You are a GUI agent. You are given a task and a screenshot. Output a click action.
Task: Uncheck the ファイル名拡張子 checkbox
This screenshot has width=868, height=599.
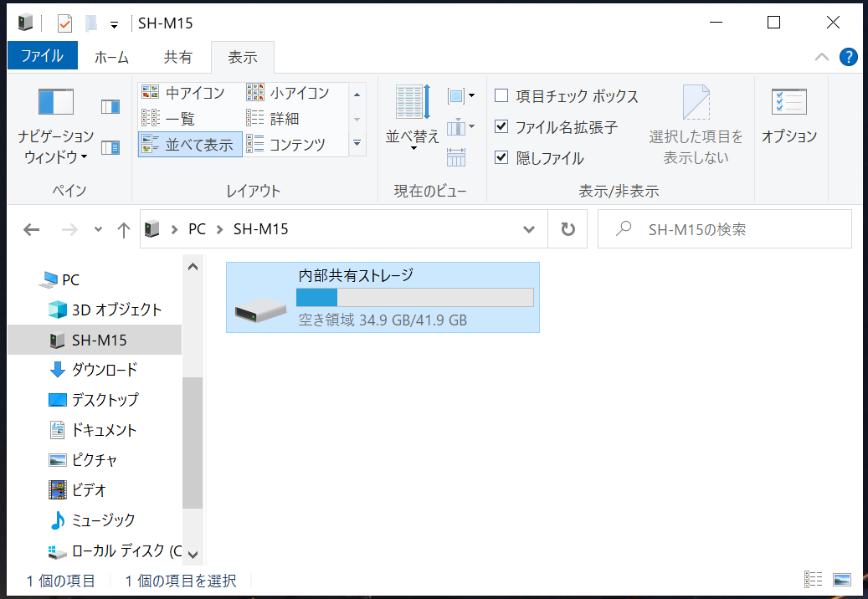501,127
